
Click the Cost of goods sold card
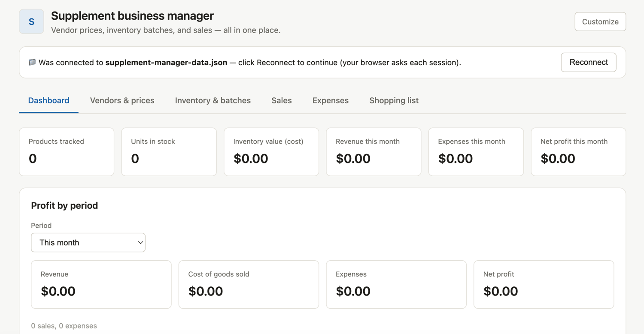click(249, 284)
